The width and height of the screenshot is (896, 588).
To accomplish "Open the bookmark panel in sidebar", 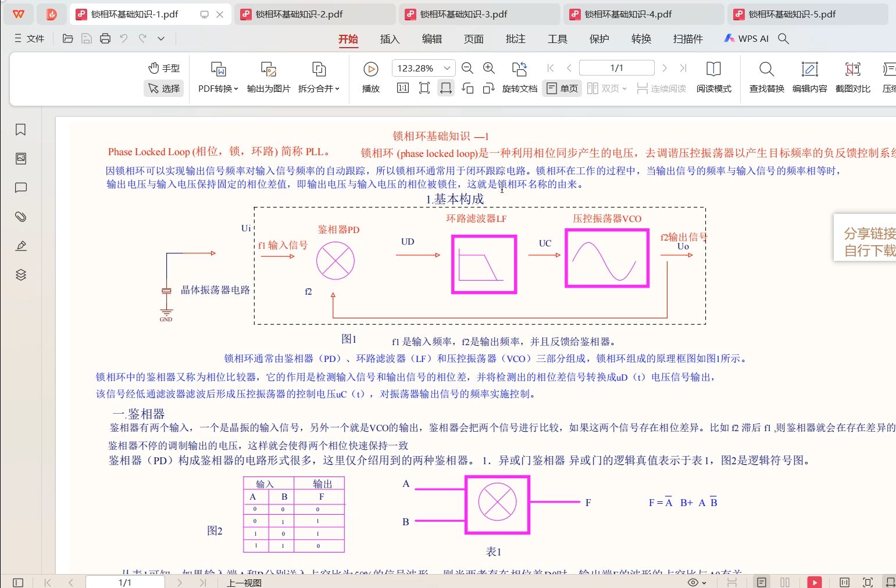I will (x=21, y=130).
